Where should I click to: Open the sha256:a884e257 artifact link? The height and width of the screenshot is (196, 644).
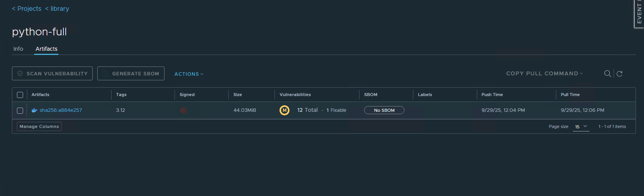(x=61, y=110)
